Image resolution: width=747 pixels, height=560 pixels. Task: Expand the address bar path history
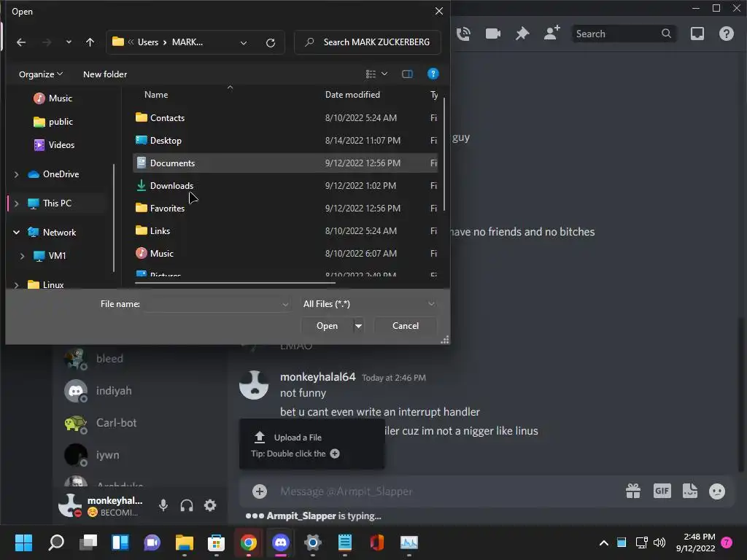244,43
